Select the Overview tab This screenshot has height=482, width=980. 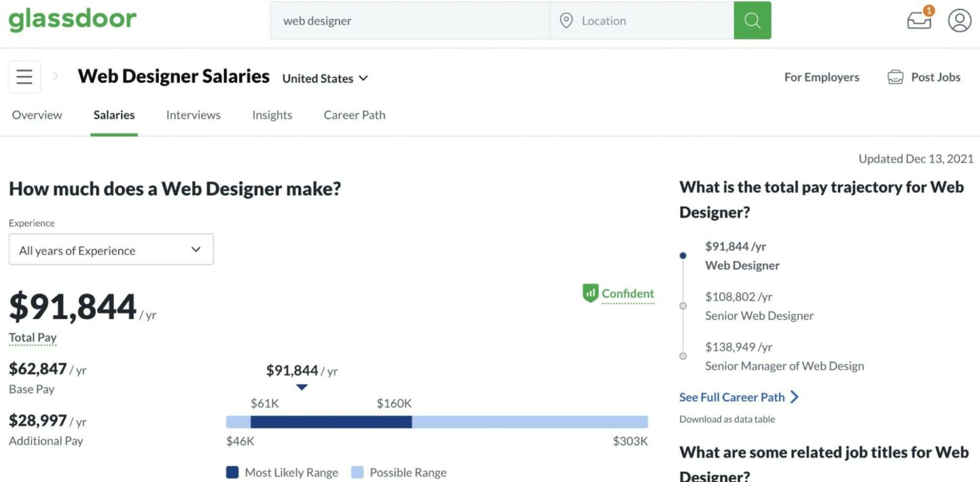[36, 115]
